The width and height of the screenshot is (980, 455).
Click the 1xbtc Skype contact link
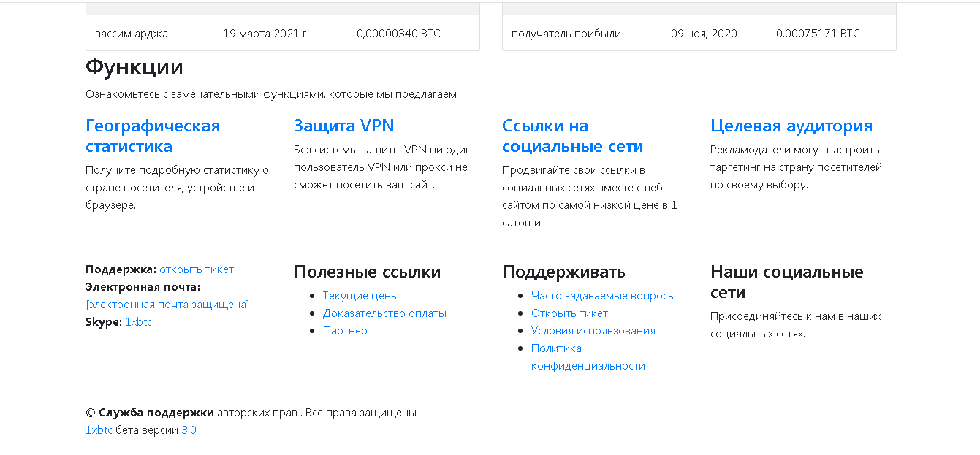pyautogui.click(x=138, y=322)
